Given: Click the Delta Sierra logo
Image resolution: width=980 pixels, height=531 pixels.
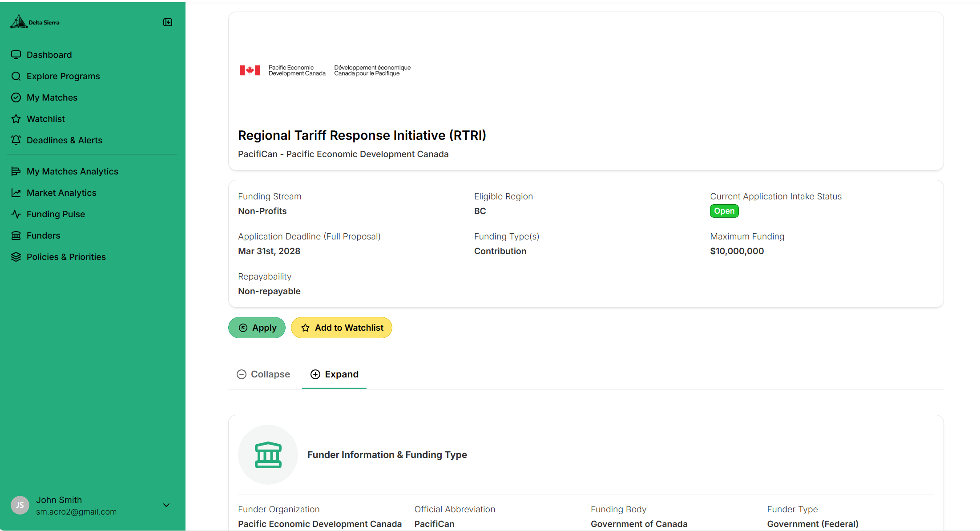Looking at the screenshot, I should [35, 22].
